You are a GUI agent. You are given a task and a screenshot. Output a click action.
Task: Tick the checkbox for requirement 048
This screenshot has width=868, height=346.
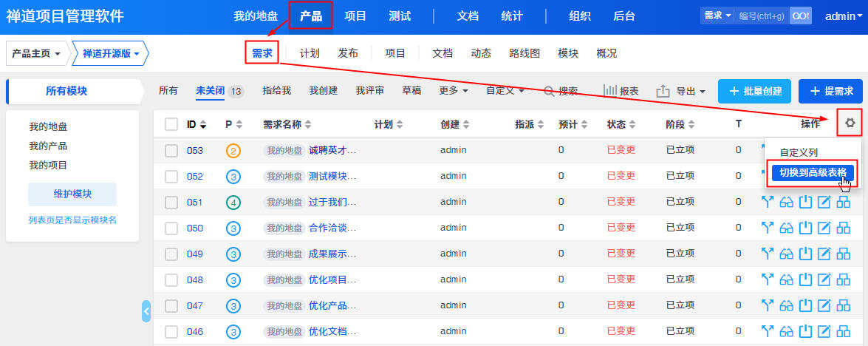coord(171,279)
